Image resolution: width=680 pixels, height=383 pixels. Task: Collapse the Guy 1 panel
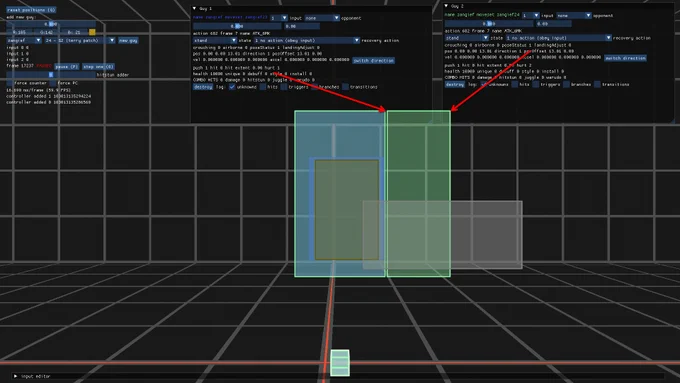[x=194, y=8]
